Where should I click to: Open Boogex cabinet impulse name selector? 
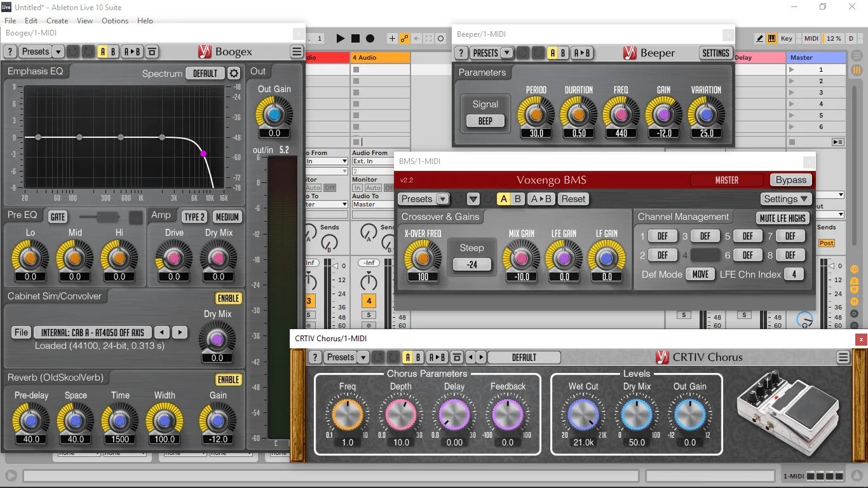[93, 332]
